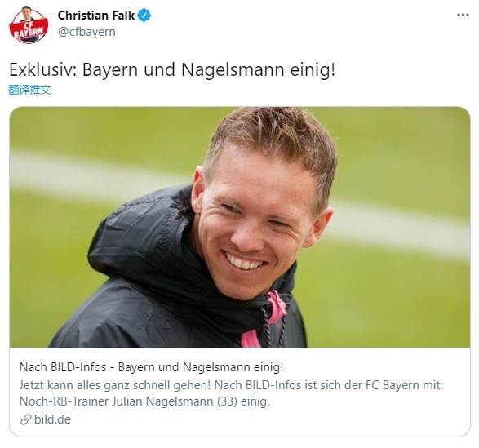Click the article description starting 'Jetzt kann alles'
Viewport: 479px width, 448px height.
(x=230, y=393)
